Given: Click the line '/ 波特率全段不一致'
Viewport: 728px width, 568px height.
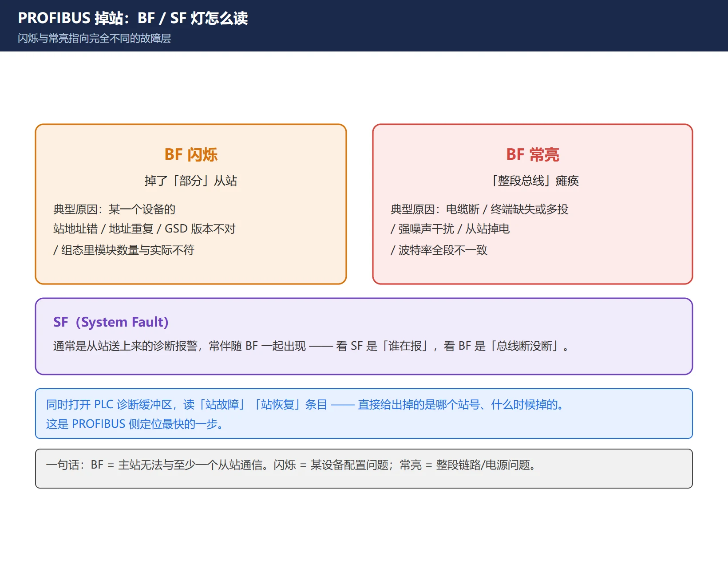Looking at the screenshot, I should (x=439, y=250).
